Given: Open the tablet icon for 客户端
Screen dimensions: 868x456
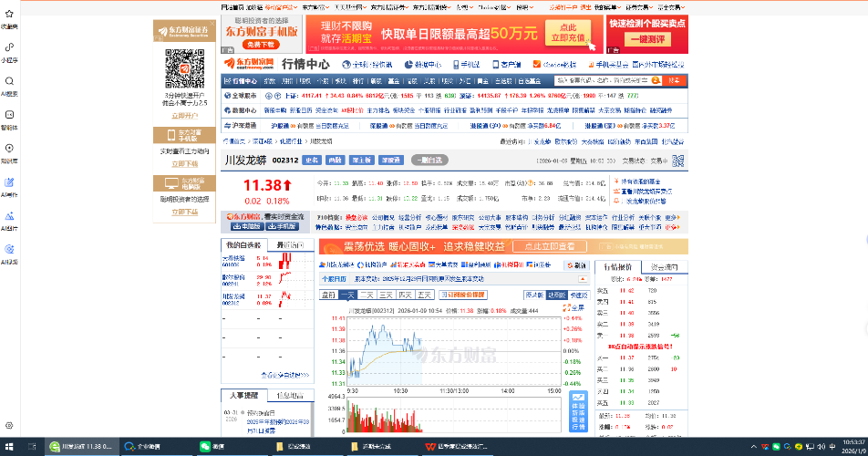Looking at the screenshot, I should [495, 65].
